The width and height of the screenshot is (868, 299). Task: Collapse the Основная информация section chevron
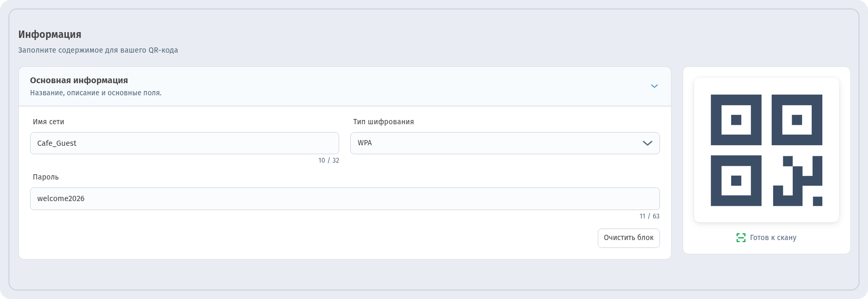654,86
